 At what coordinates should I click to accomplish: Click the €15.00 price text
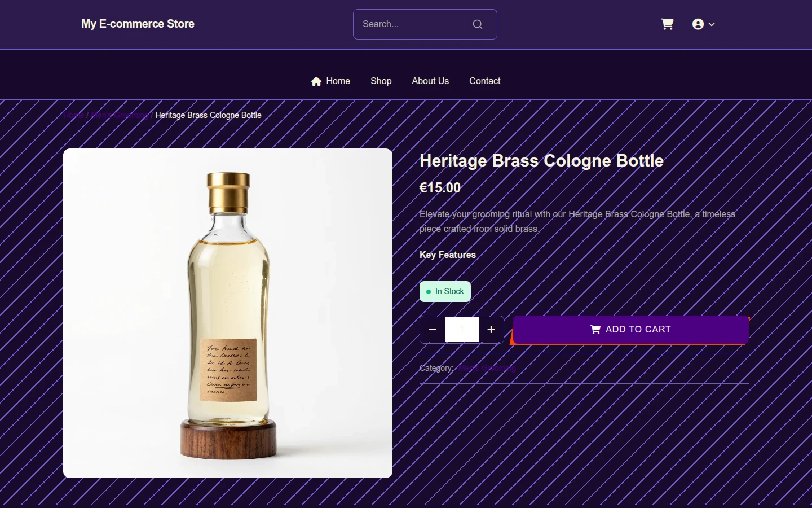point(440,188)
